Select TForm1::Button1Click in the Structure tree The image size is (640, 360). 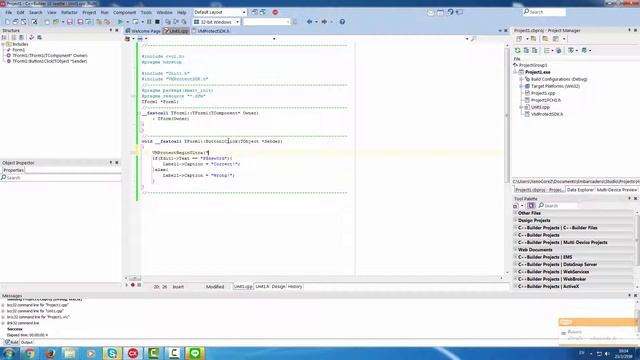point(49,61)
